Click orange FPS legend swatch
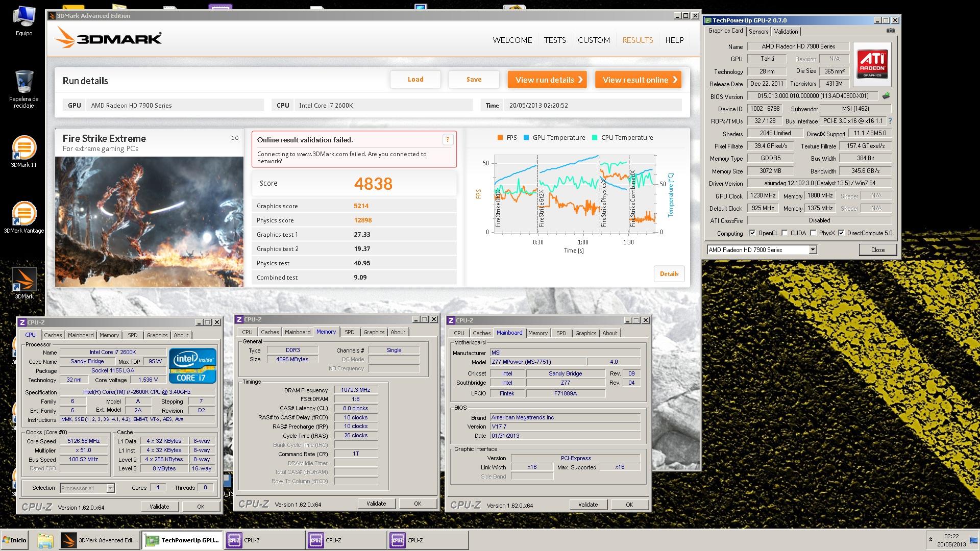The width and height of the screenshot is (980, 551). point(500,138)
